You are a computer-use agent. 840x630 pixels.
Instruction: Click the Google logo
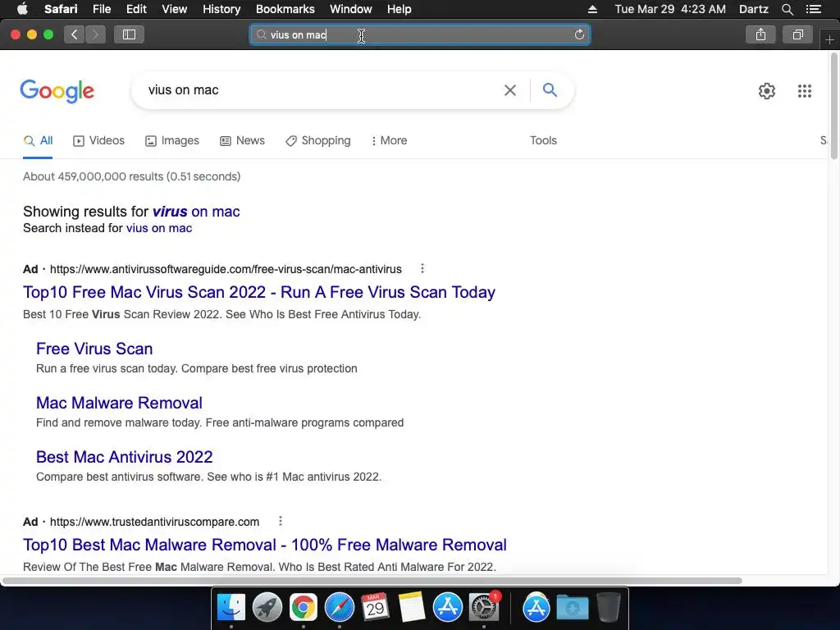(57, 91)
